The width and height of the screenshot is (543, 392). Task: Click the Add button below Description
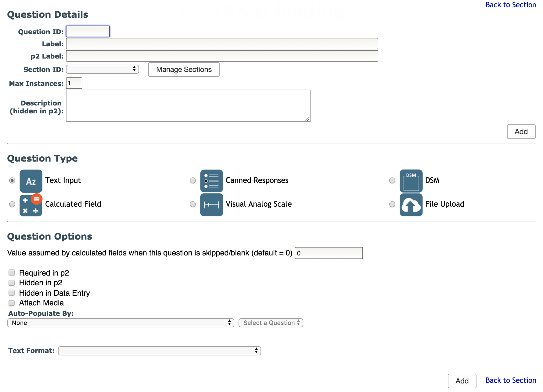pos(521,132)
